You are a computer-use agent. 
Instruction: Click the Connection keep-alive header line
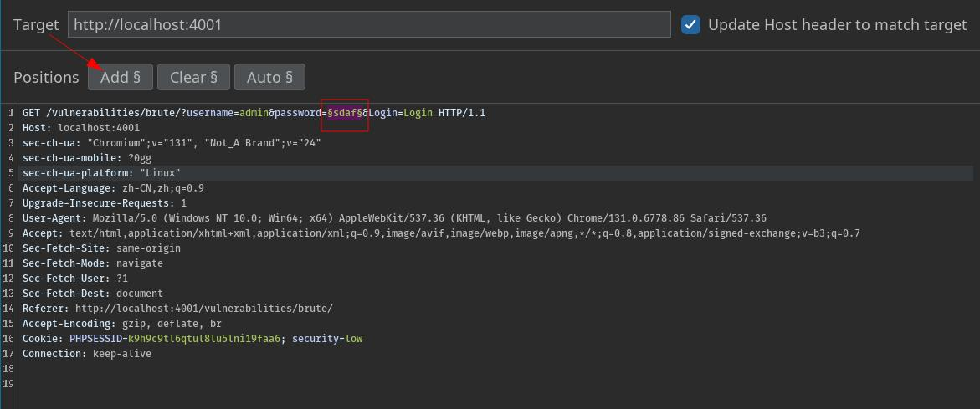click(87, 354)
